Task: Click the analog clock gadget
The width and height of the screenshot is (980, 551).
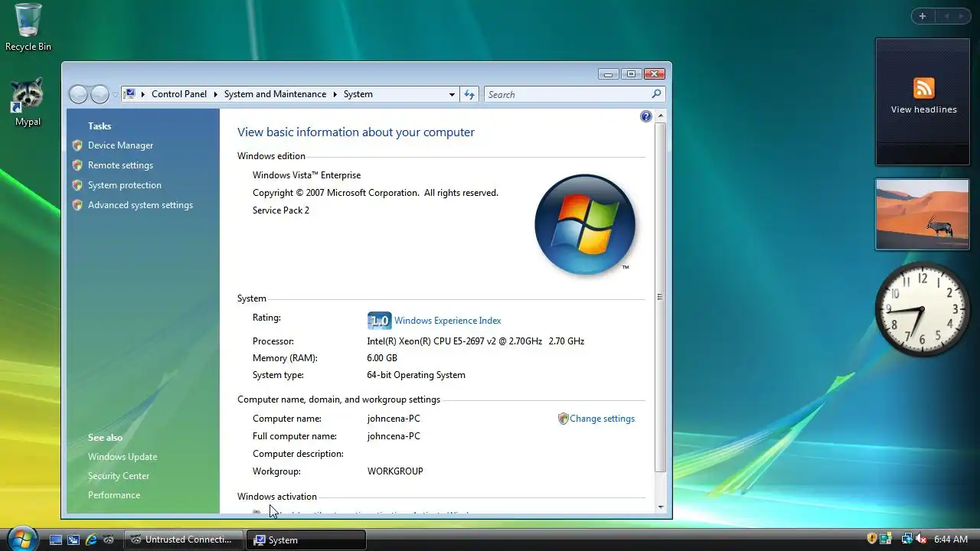Action: click(923, 310)
